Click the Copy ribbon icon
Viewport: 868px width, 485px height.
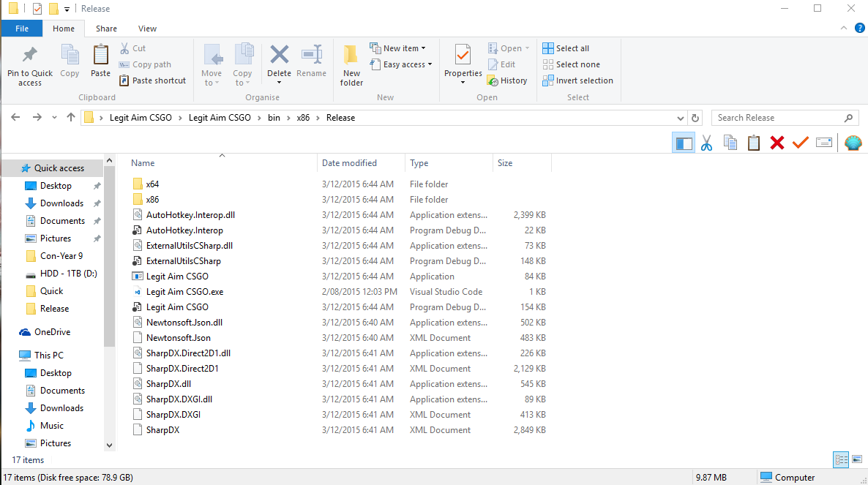point(70,56)
